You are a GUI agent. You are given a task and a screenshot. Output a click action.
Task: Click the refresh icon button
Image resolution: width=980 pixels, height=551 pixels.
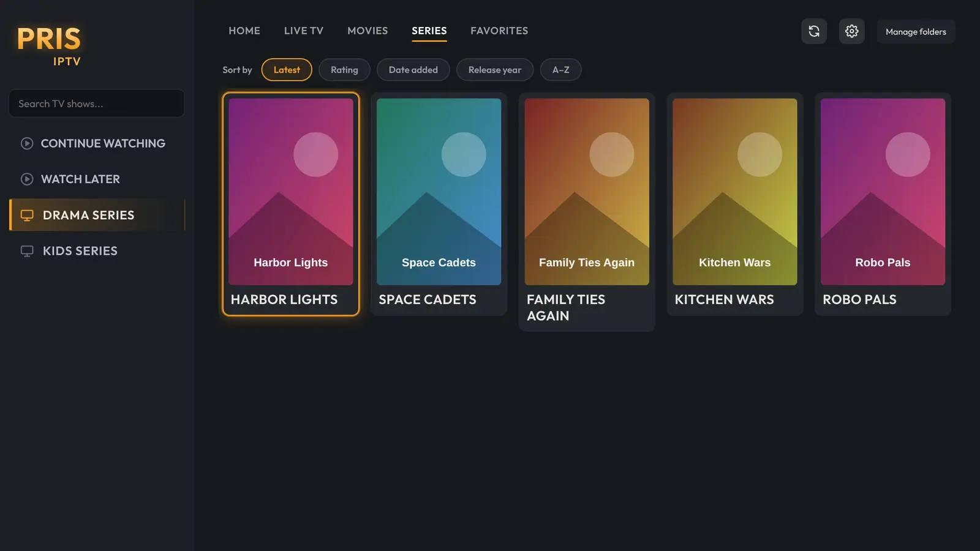pos(814,31)
